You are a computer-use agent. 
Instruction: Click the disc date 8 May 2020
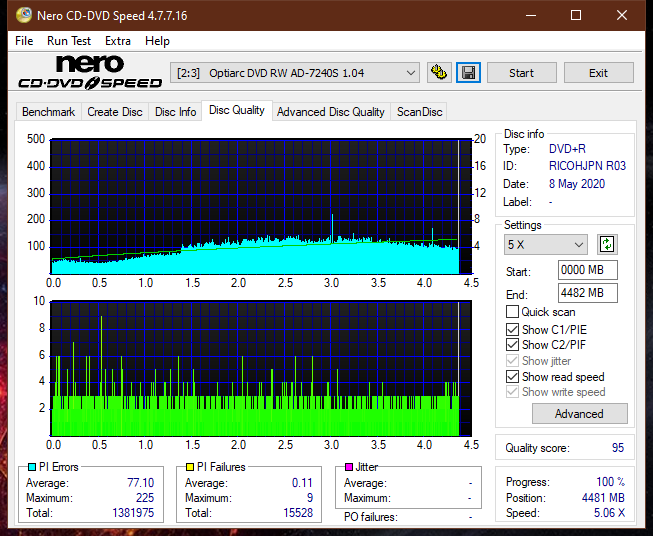point(577,184)
